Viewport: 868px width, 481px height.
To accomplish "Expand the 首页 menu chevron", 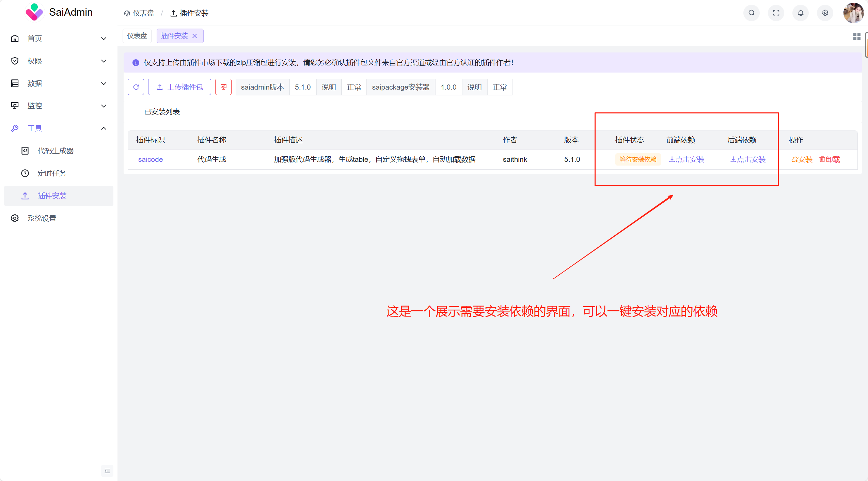I will tap(104, 38).
